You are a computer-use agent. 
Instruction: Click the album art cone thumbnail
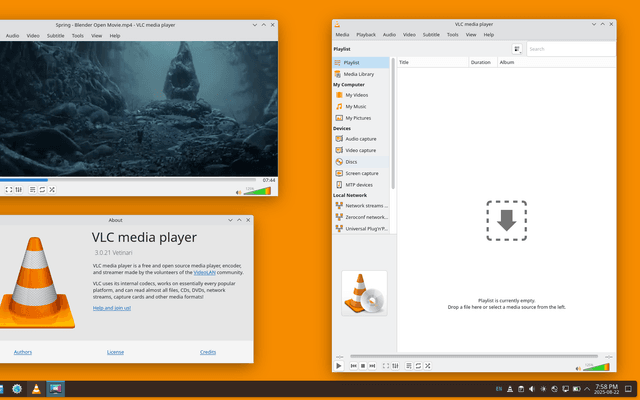364,293
